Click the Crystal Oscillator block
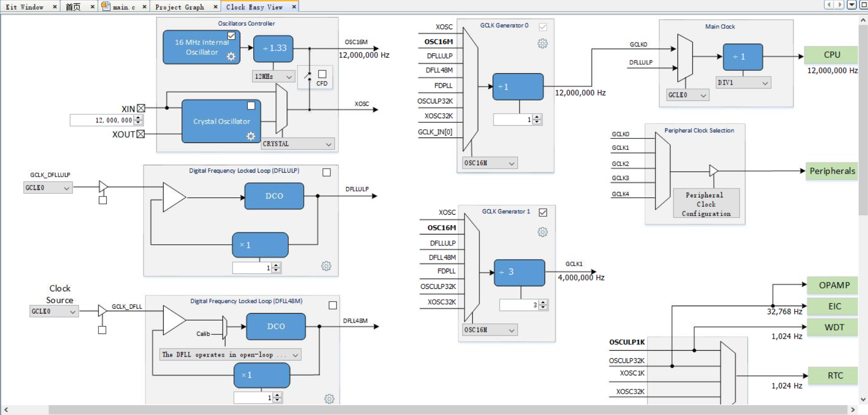Screen dimensions: 868x415 [221, 121]
